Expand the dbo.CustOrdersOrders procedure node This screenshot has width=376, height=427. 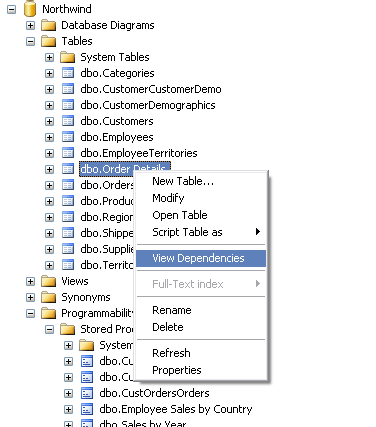click(x=68, y=393)
